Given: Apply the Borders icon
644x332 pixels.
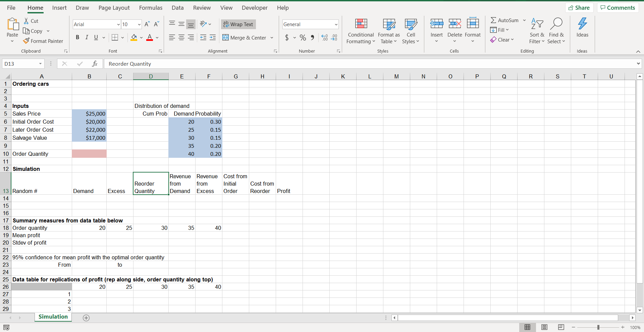Looking at the screenshot, I should pos(115,38).
